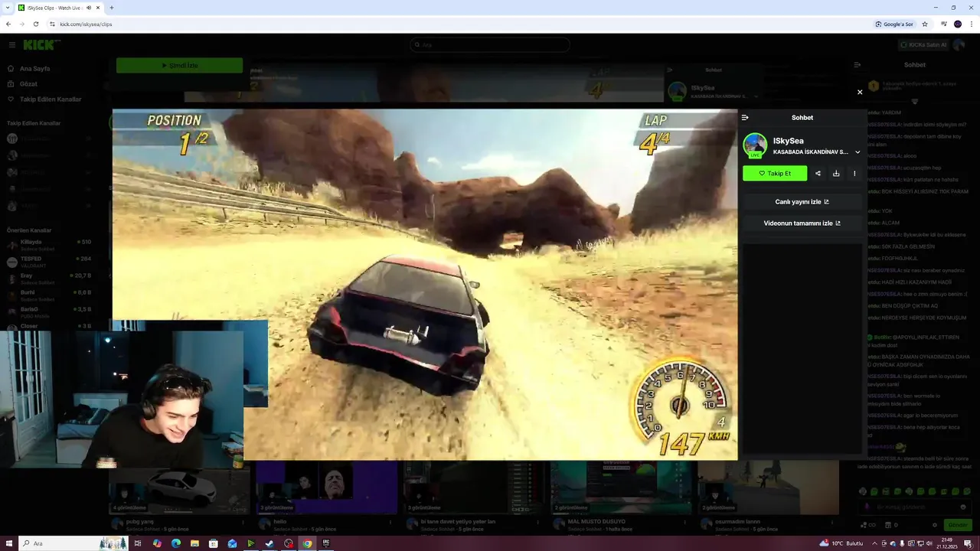This screenshot has width=980, height=551.
Task: Open the Windows Start menu
Action: (x=8, y=543)
